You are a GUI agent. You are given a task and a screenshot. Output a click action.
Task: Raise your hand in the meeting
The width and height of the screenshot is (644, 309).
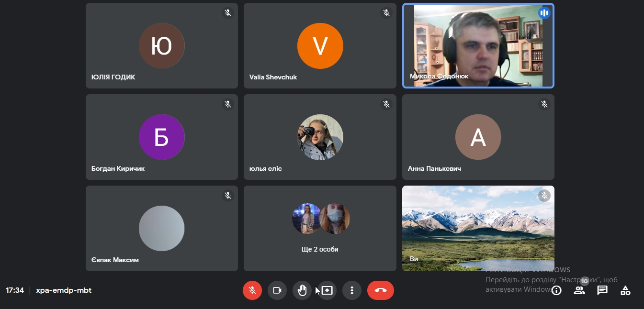click(x=302, y=290)
